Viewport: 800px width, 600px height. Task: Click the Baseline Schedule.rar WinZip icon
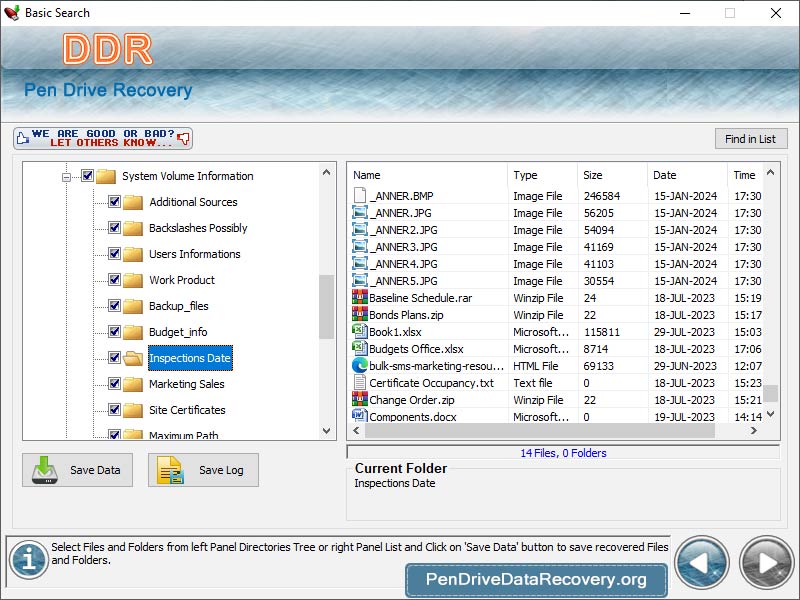(359, 297)
